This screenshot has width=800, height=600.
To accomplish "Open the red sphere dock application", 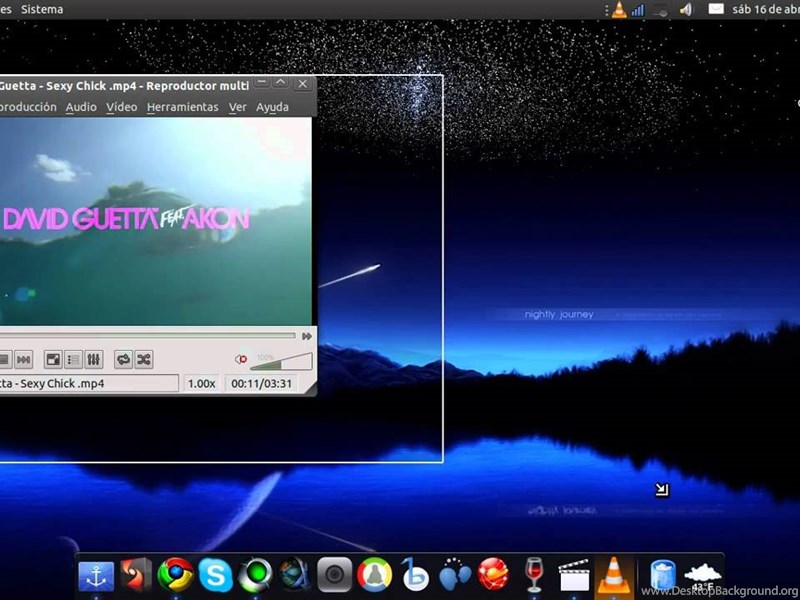I will click(493, 575).
